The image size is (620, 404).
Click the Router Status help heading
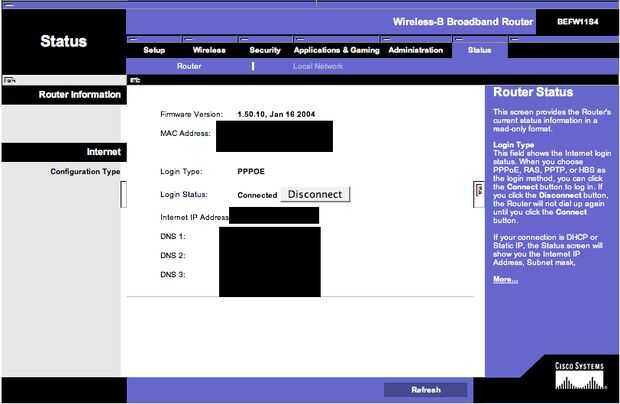point(533,92)
